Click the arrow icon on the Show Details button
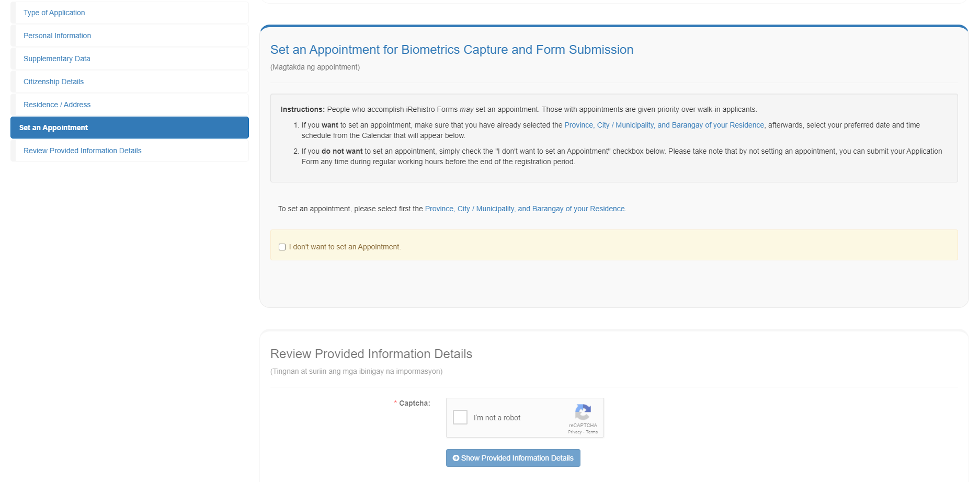Viewport: 980px width, 482px height. (x=456, y=458)
